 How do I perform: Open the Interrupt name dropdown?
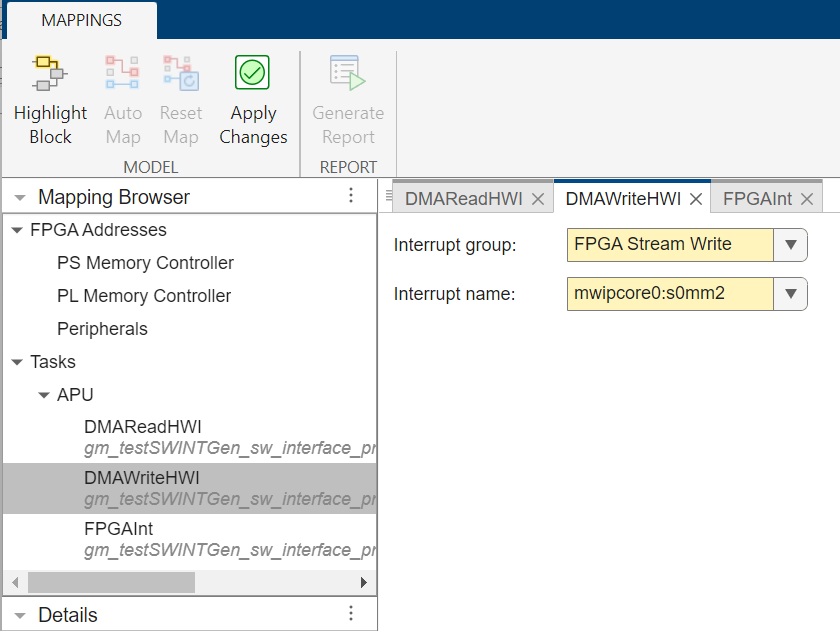tap(791, 294)
